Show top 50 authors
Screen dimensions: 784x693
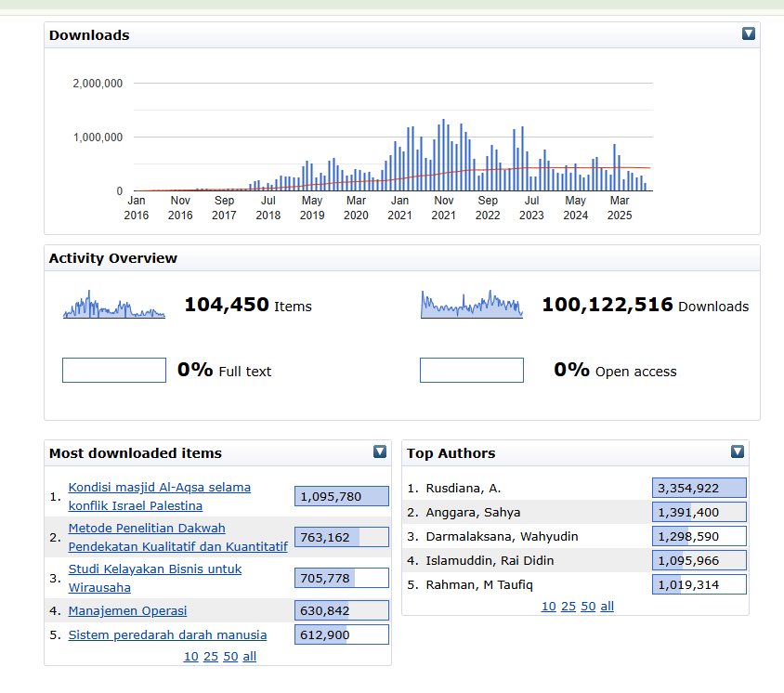(x=588, y=606)
